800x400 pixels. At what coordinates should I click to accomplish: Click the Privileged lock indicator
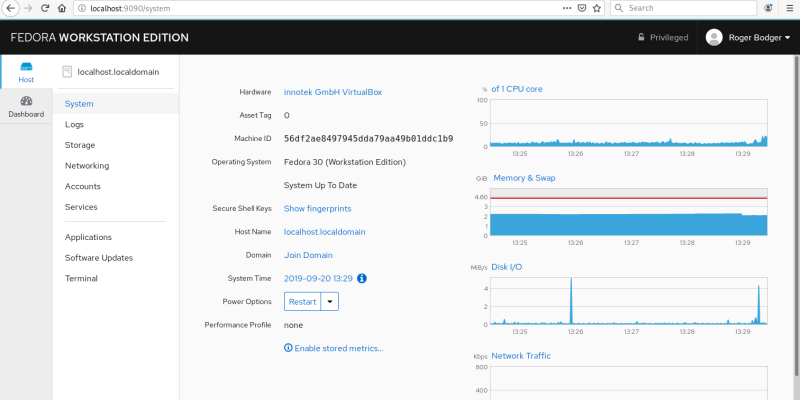pos(663,38)
